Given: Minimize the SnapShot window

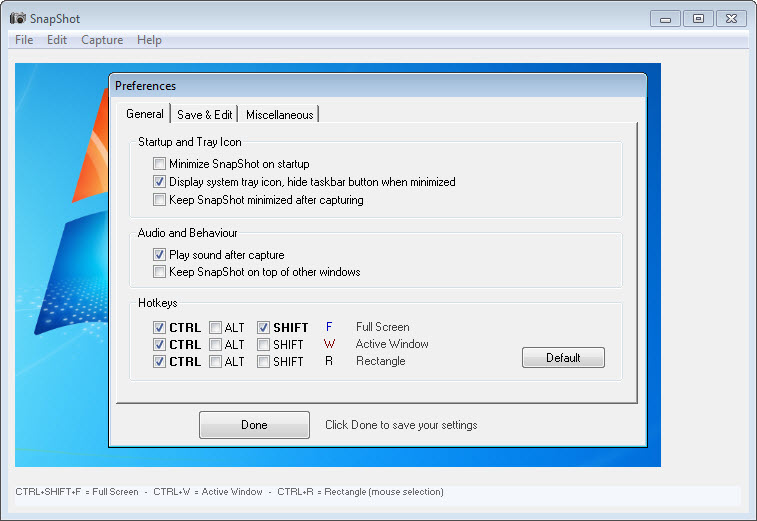Looking at the screenshot, I should [665, 19].
